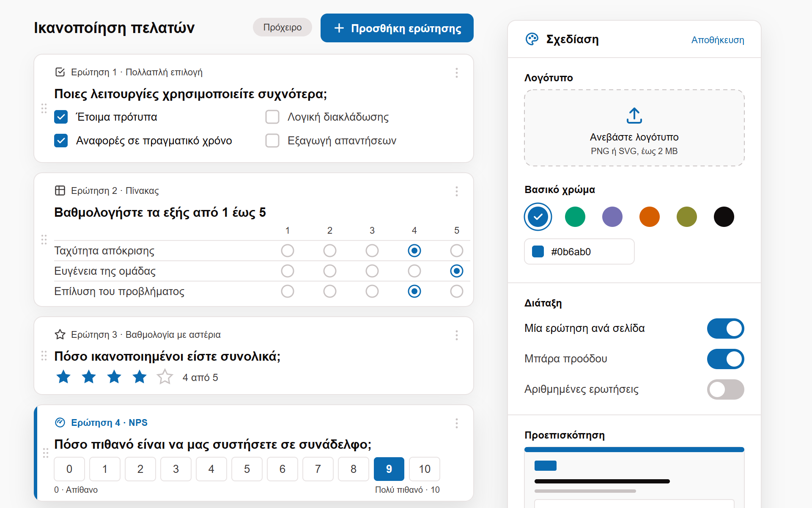Screen dimensions: 812x508
Task: Choose NPS score 10
Action: 425,469
